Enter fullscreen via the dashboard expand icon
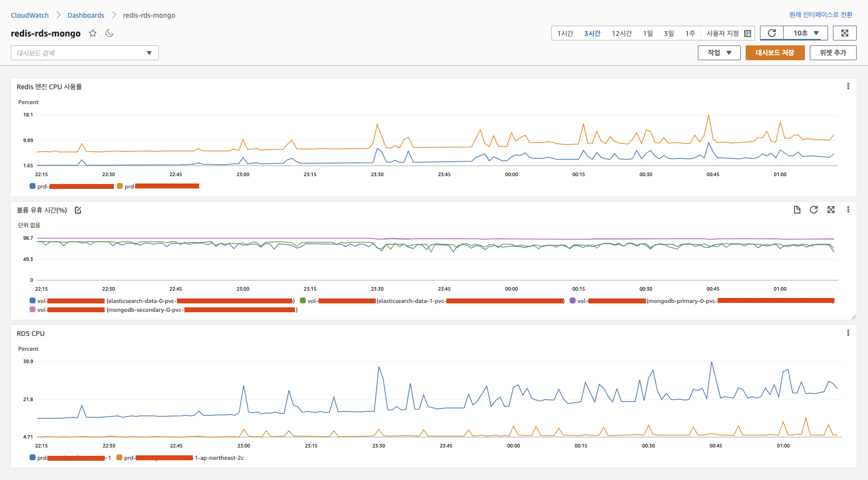868x480 pixels. pyautogui.click(x=844, y=33)
